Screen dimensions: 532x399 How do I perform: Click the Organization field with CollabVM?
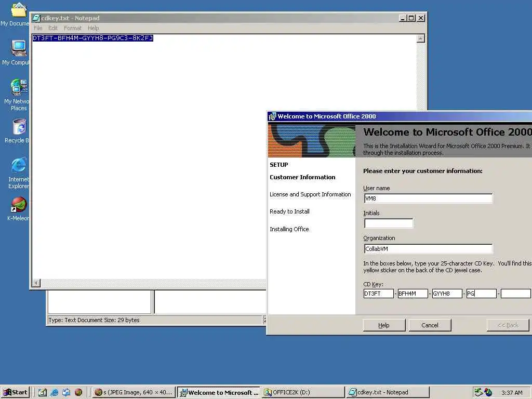pos(428,249)
